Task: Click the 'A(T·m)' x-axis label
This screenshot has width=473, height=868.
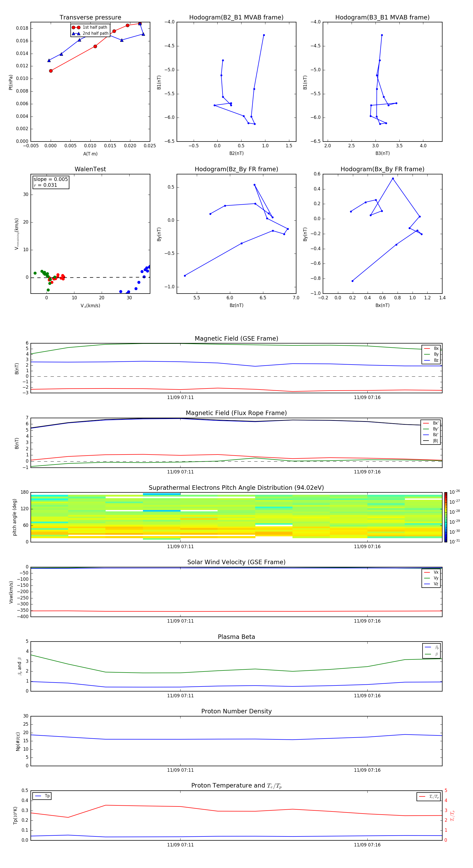Action: [x=90, y=154]
